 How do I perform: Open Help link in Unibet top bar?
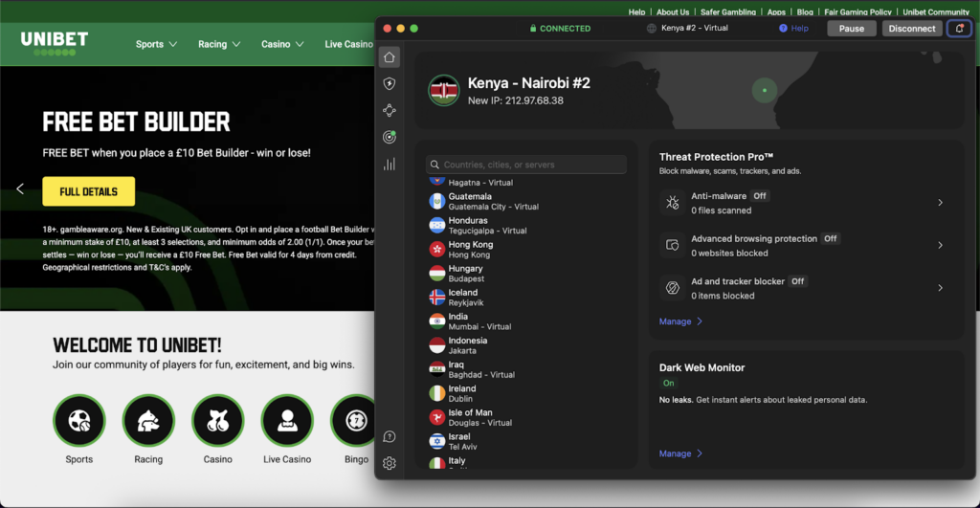tap(636, 11)
